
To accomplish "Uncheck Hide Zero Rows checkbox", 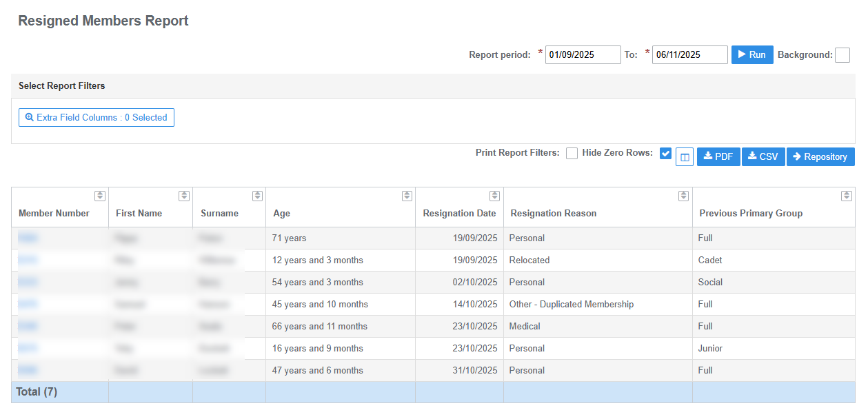I will tap(665, 153).
